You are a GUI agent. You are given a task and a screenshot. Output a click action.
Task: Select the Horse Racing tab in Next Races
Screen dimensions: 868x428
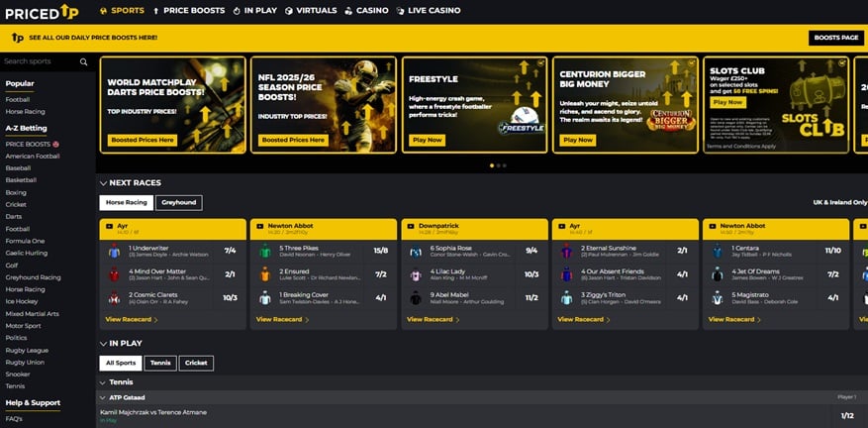[x=127, y=203]
